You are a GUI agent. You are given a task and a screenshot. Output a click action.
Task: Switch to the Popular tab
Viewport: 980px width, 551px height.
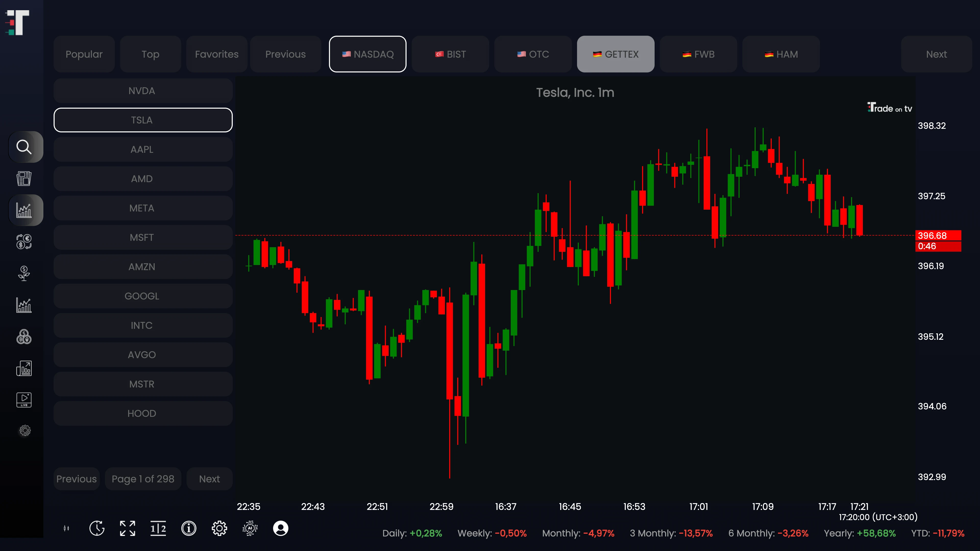point(84,54)
